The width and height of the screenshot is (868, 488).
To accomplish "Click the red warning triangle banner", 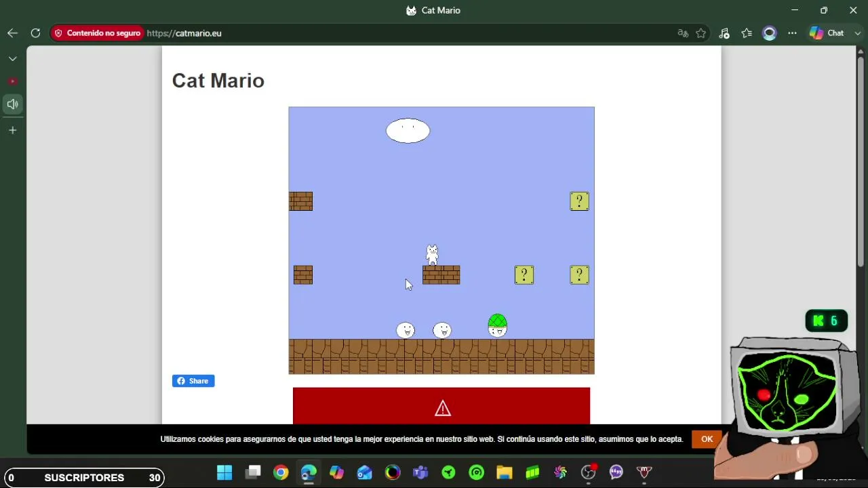I will 441,406.
